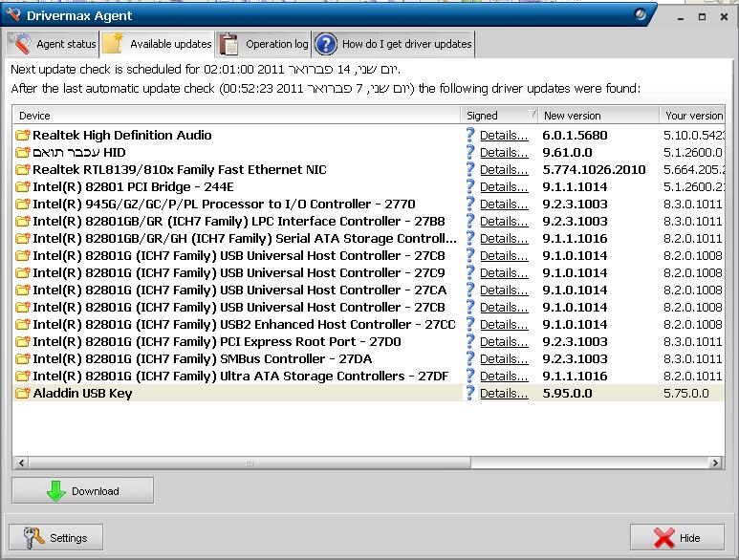Click driver icon beside USB Host Controller - 27C9
Viewport: 739px width, 560px height.
click(x=22, y=273)
